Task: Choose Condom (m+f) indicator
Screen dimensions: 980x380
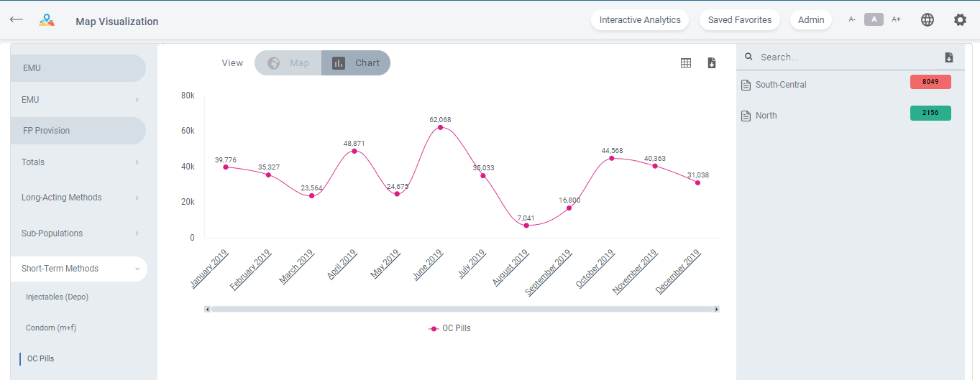Action: [x=51, y=328]
